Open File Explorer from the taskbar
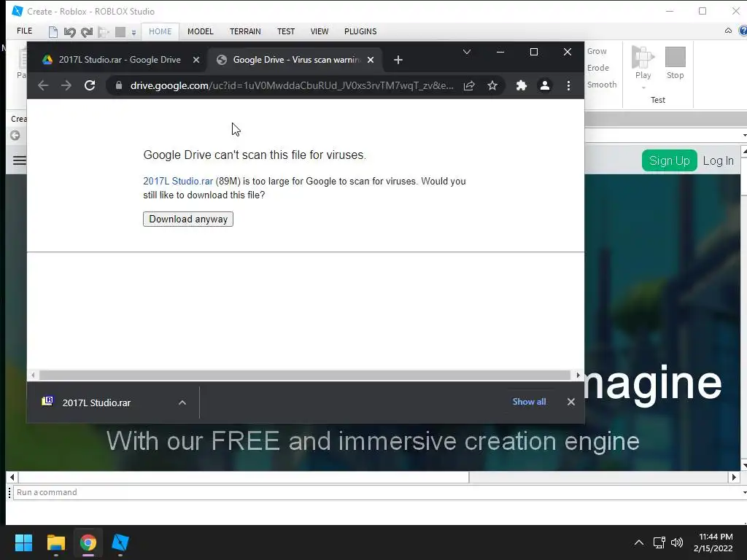This screenshot has width=747, height=560. [55, 542]
